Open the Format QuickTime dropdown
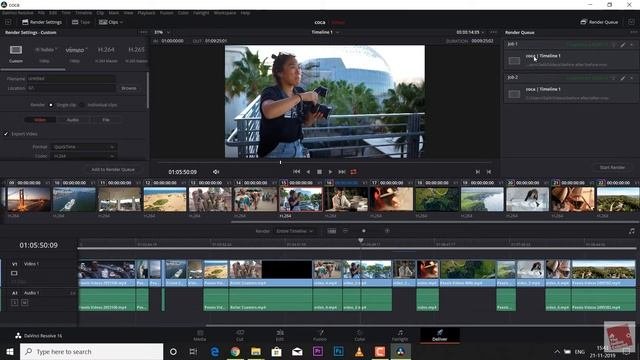 click(x=83, y=147)
